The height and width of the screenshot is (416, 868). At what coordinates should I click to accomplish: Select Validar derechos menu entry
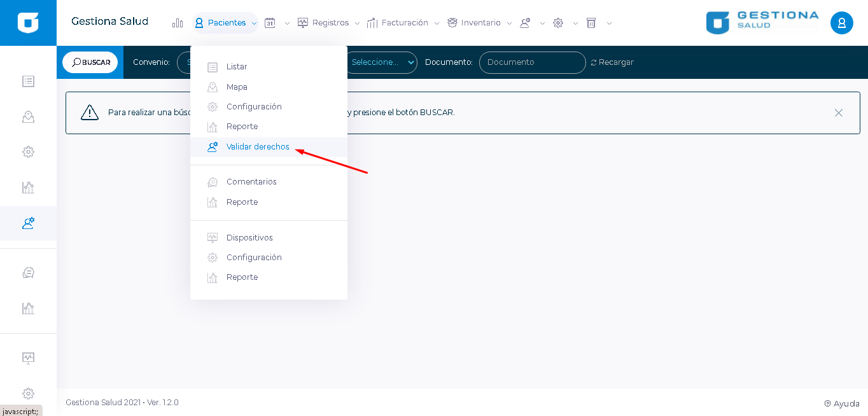coord(258,147)
